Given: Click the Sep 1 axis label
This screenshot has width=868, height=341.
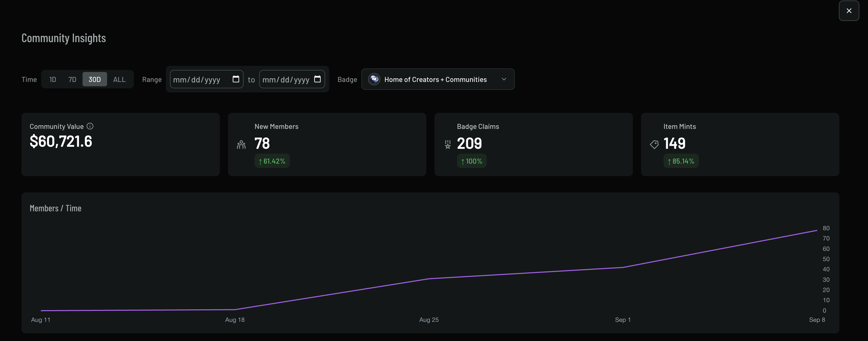Looking at the screenshot, I should pos(623,320).
